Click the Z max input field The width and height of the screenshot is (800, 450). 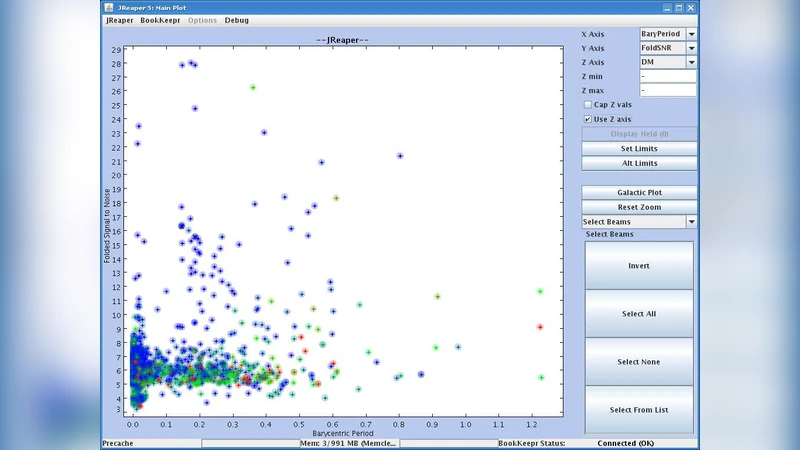tap(667, 90)
